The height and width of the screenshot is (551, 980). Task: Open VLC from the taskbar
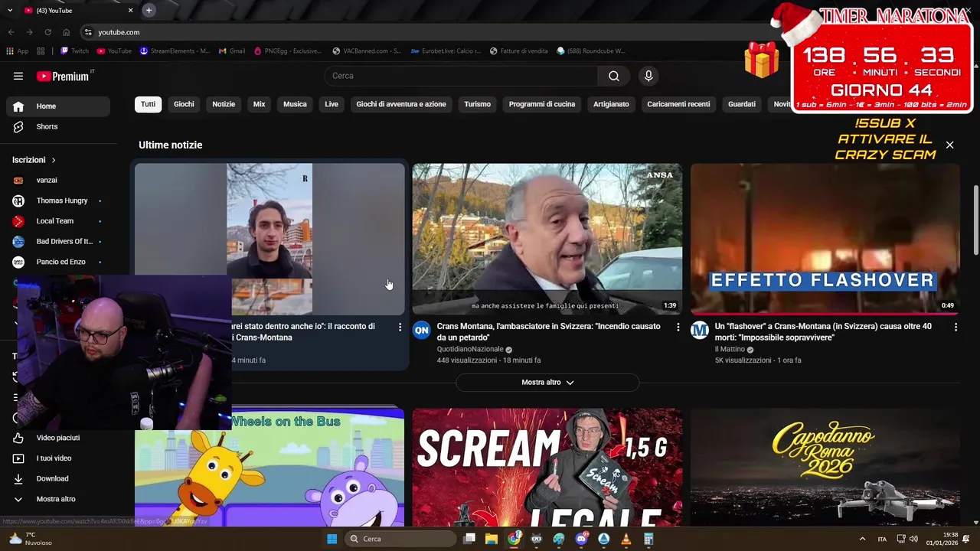pyautogui.click(x=626, y=539)
